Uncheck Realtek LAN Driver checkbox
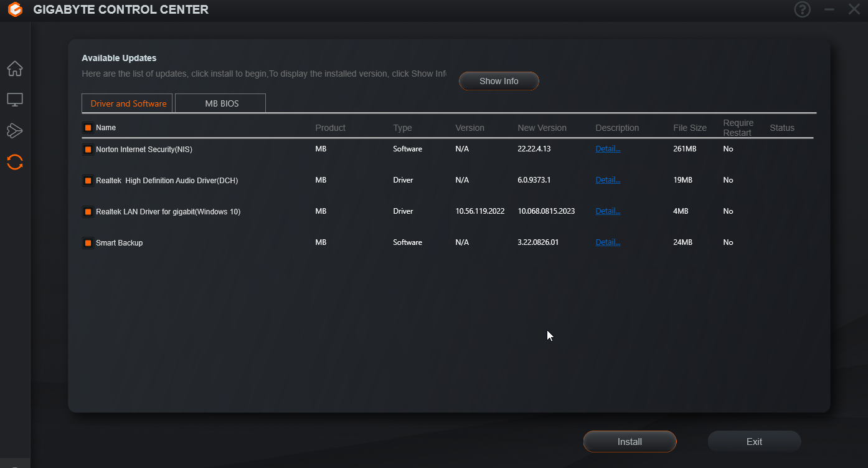This screenshot has width=868, height=468. [x=88, y=212]
